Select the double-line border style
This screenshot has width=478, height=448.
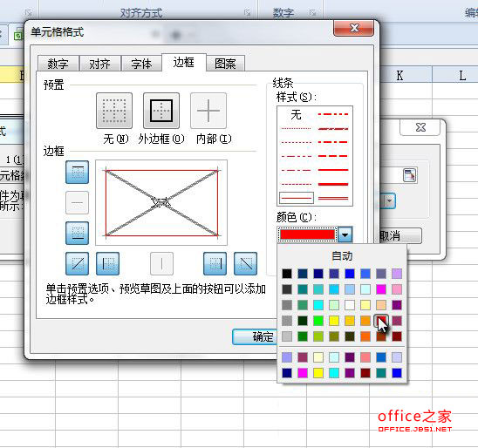[x=333, y=198]
